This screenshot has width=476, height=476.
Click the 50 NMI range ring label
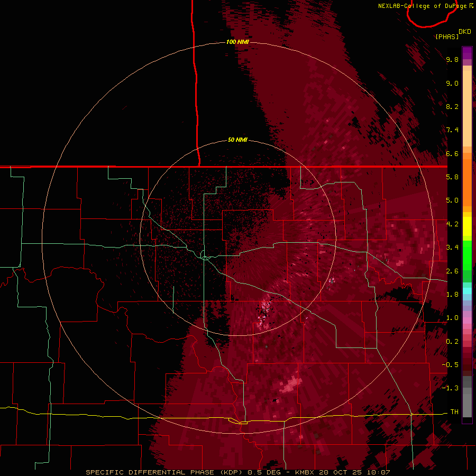click(x=237, y=140)
